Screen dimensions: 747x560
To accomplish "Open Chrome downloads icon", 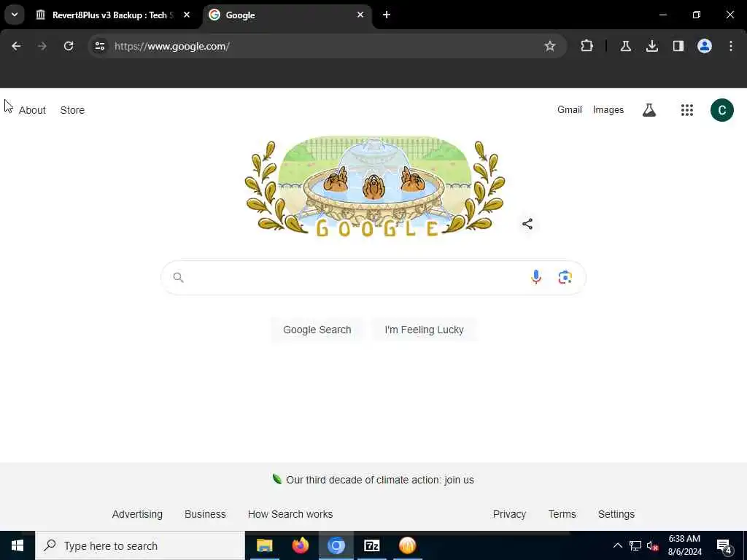I will coord(652,46).
